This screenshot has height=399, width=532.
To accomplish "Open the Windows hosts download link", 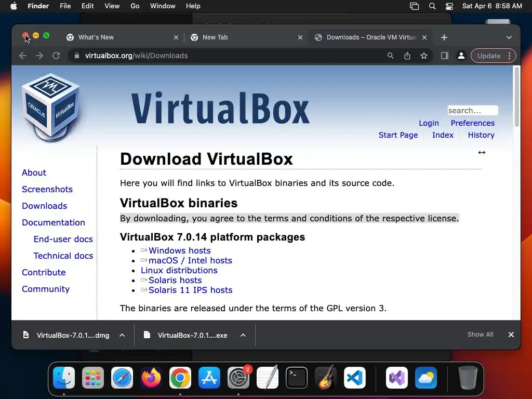I will pos(179,250).
